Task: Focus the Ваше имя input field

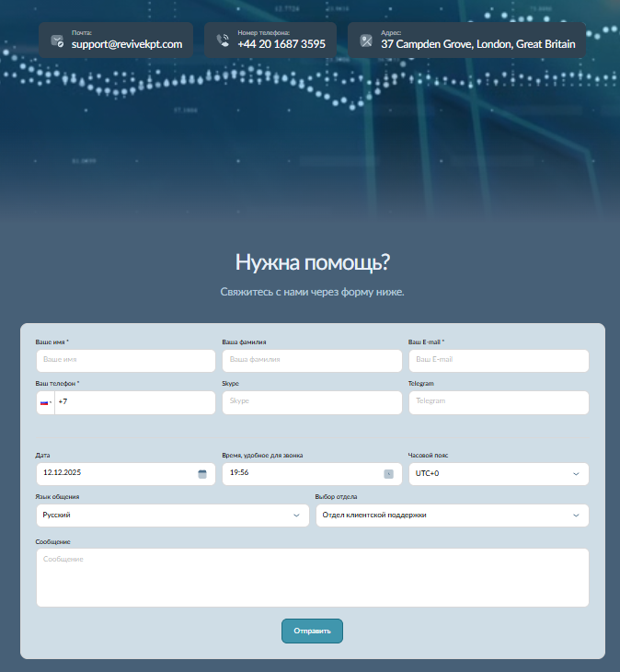Action: point(126,361)
